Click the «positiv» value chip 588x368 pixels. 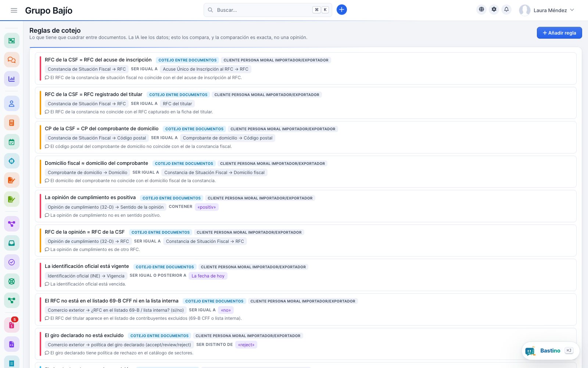click(x=207, y=207)
